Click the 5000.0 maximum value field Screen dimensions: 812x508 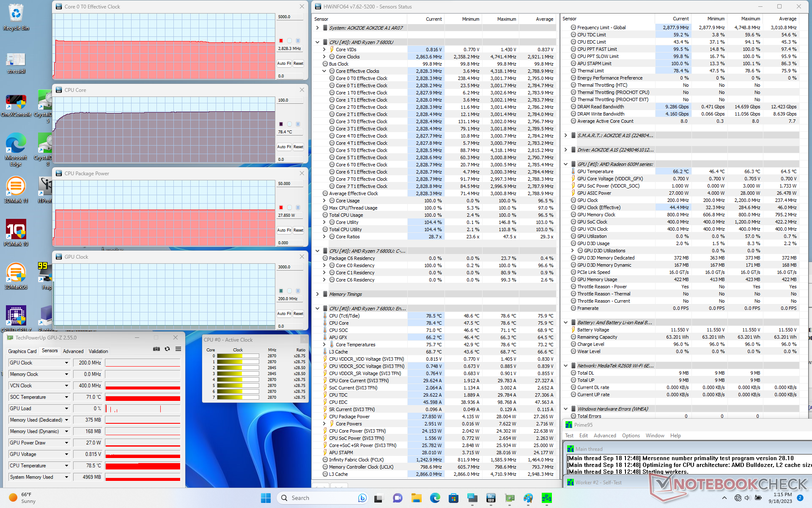(x=290, y=17)
